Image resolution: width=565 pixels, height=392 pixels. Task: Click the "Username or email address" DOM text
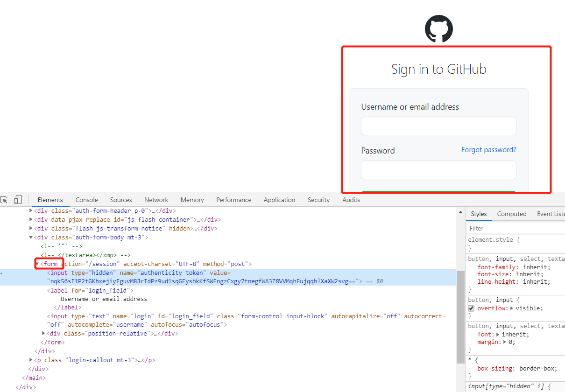pos(104,299)
